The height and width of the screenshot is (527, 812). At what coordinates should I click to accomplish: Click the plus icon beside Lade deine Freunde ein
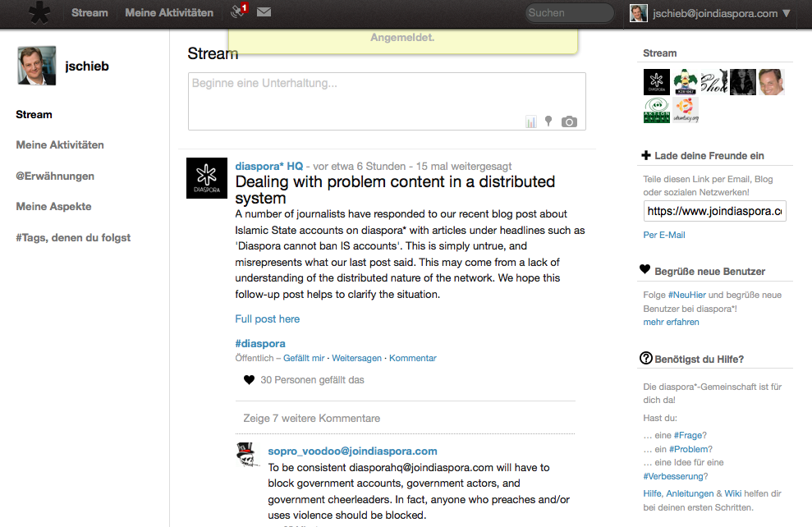point(646,155)
